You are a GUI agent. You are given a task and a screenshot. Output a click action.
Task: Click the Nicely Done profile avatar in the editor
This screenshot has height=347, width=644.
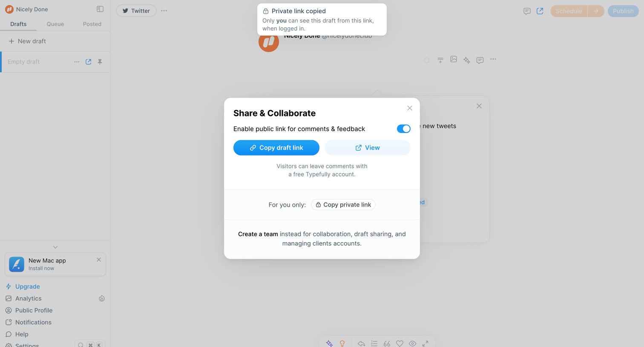coord(269,42)
